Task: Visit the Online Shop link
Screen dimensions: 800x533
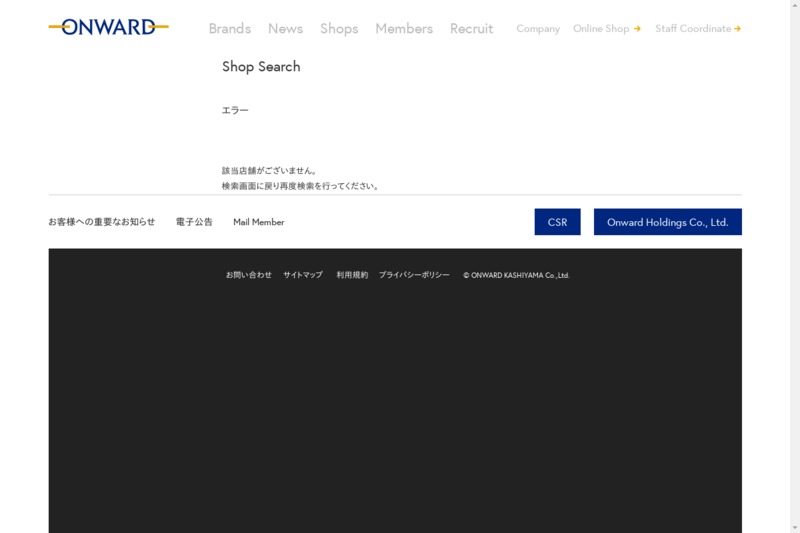Action: (x=601, y=29)
